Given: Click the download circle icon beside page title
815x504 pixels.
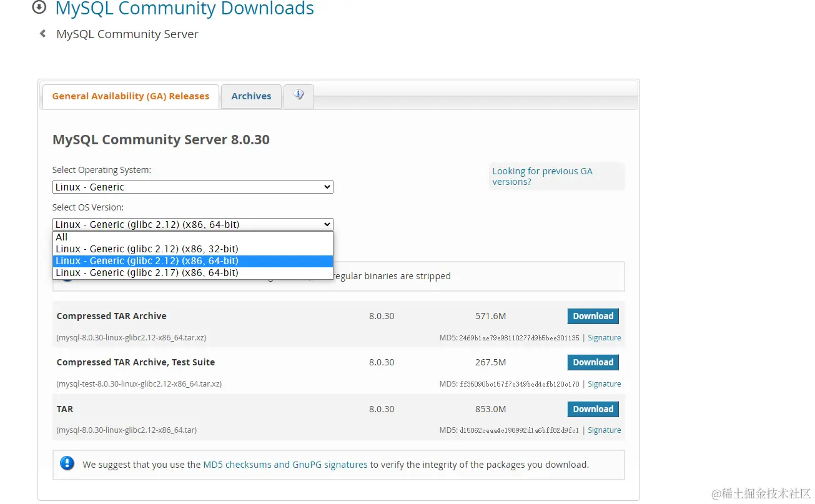Looking at the screenshot, I should pos(39,7).
